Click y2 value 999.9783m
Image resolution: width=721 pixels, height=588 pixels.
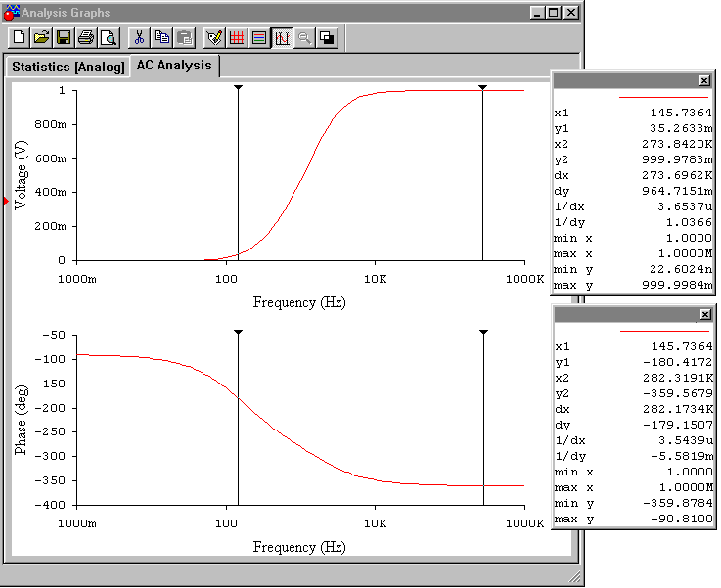click(677, 159)
